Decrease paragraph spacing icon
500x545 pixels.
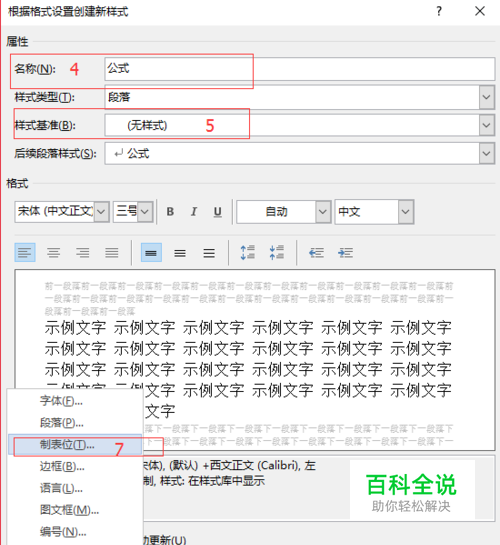277,252
